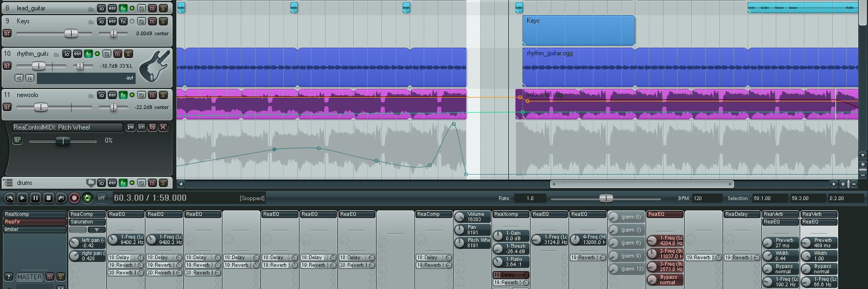
Task: Select ReaXcomp in the master FX list
Action: point(35,214)
